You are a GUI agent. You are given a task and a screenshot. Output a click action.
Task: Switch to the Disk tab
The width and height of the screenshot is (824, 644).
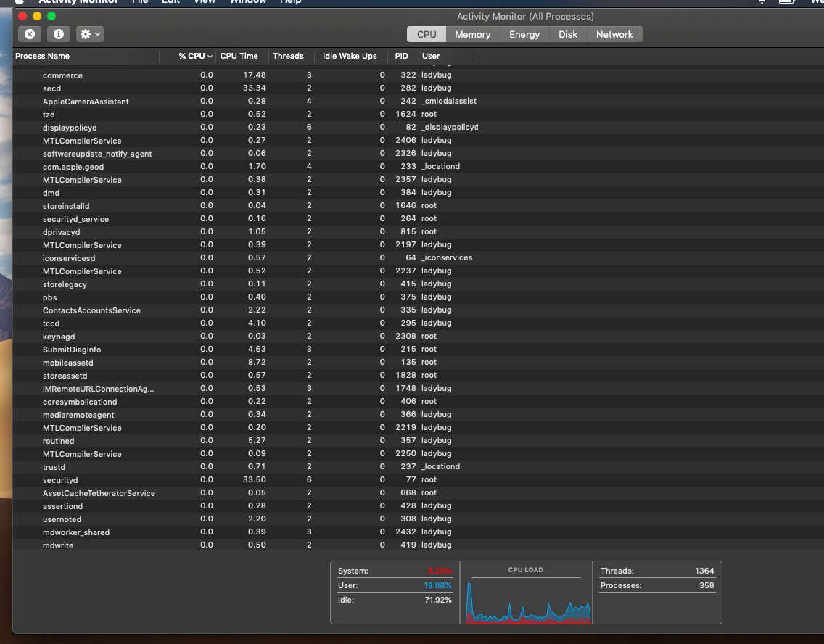567,34
